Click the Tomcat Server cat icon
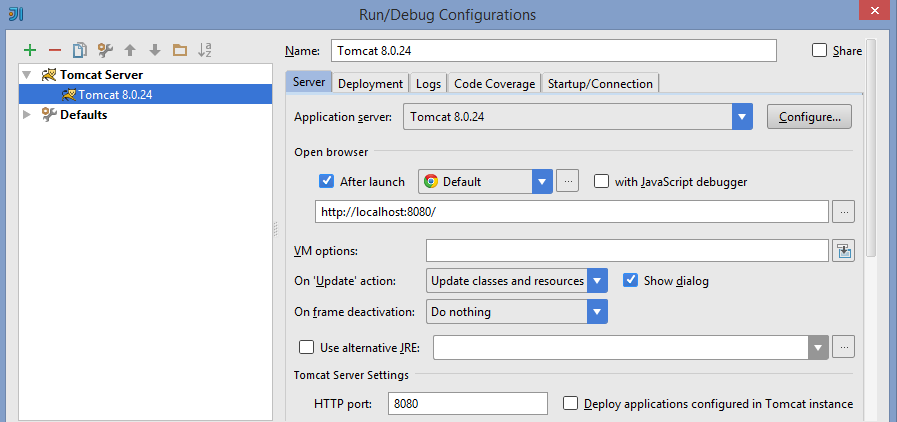897x422 pixels. pos(49,75)
